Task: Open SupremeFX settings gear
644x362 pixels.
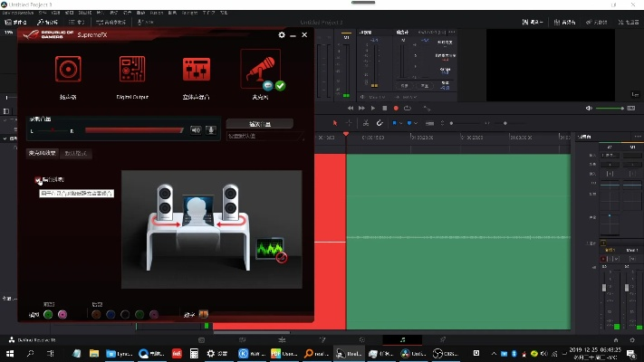Action: [x=282, y=35]
